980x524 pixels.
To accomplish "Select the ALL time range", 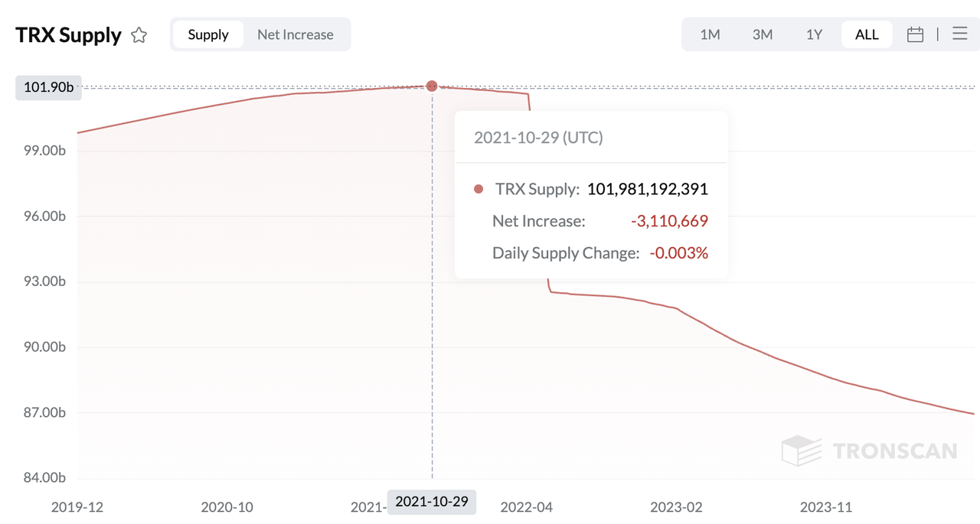I will [866, 34].
